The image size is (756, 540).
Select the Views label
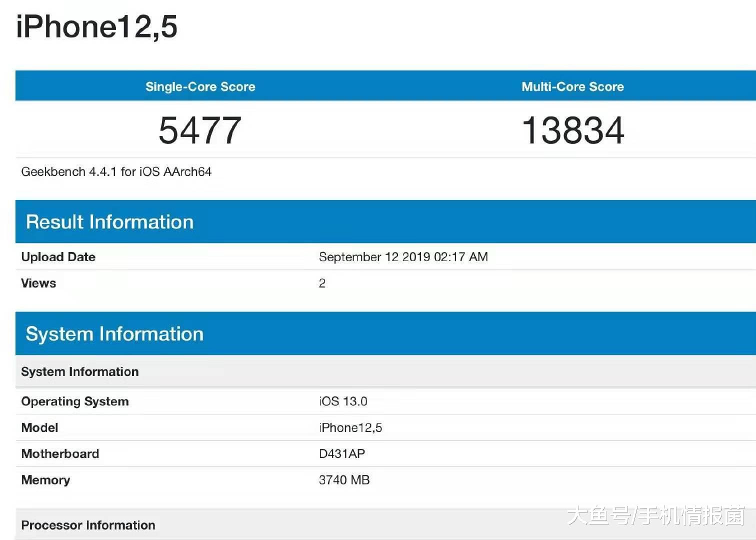pos(38,283)
